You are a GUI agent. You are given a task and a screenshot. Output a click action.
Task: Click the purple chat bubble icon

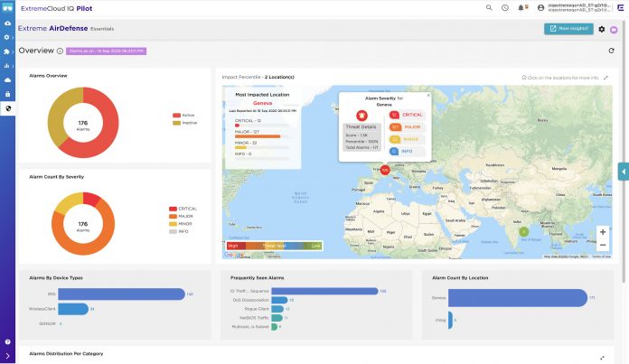point(615,29)
